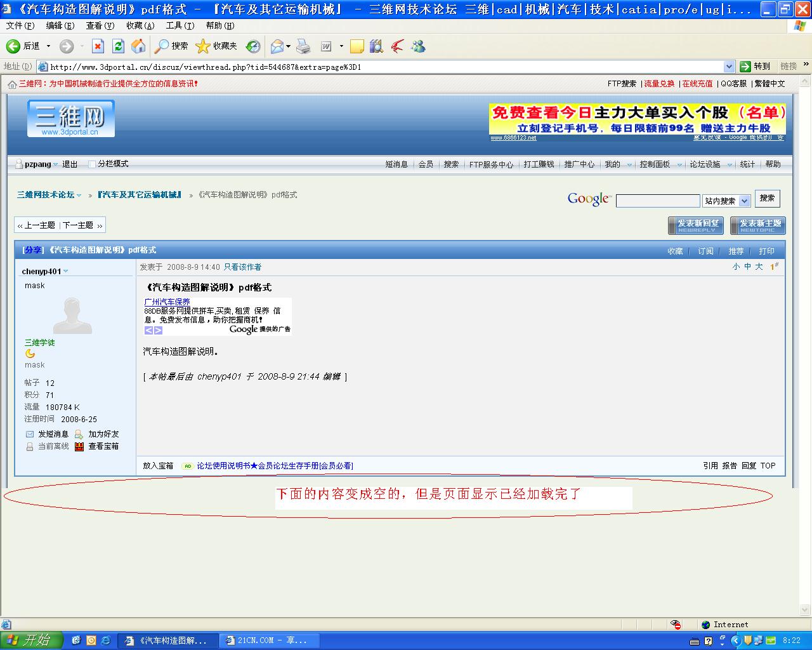The height and width of the screenshot is (650, 812).
Task: Open the address bar dropdown arrow
Action: [729, 67]
